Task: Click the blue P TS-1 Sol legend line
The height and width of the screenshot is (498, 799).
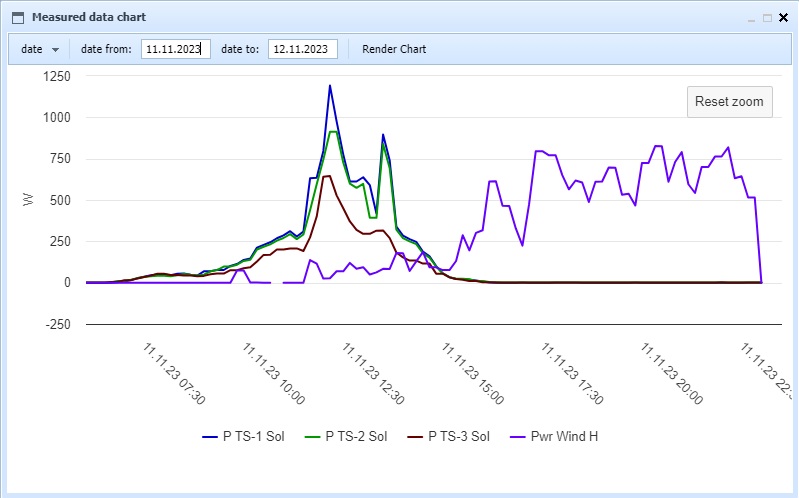Action: (210, 437)
